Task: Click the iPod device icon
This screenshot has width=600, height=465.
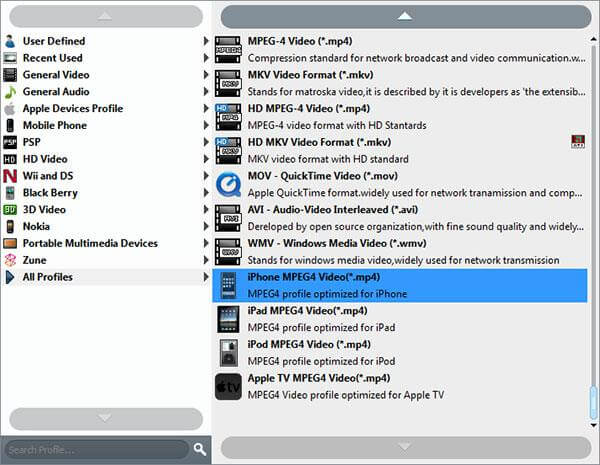Action: (228, 353)
